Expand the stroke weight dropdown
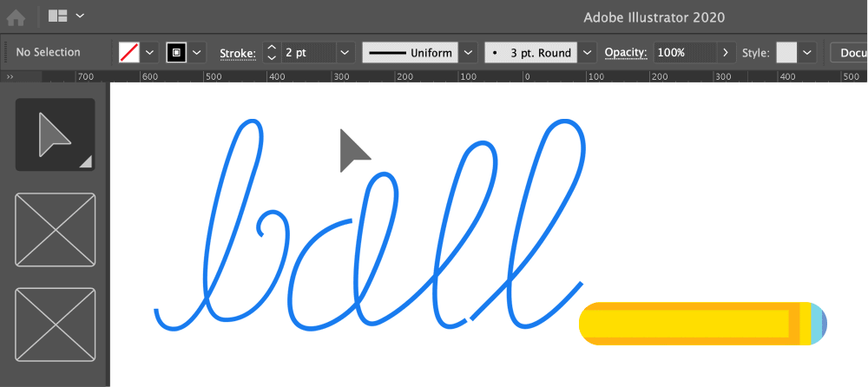The width and height of the screenshot is (868, 387). pyautogui.click(x=345, y=52)
